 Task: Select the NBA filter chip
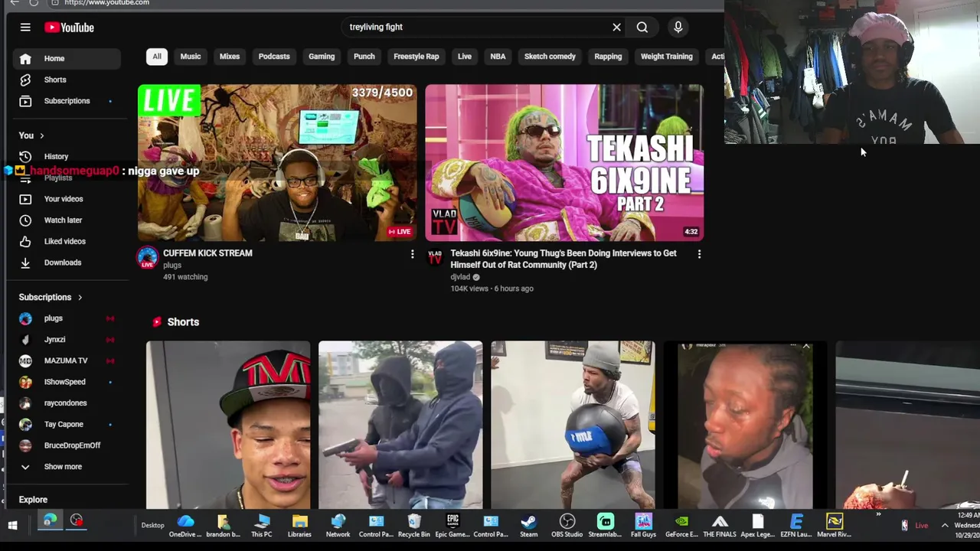(498, 57)
